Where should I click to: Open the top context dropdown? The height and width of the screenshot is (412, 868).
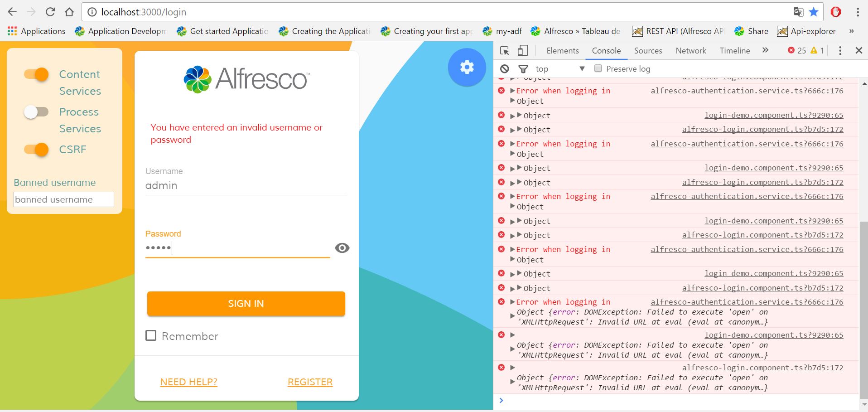[560, 69]
